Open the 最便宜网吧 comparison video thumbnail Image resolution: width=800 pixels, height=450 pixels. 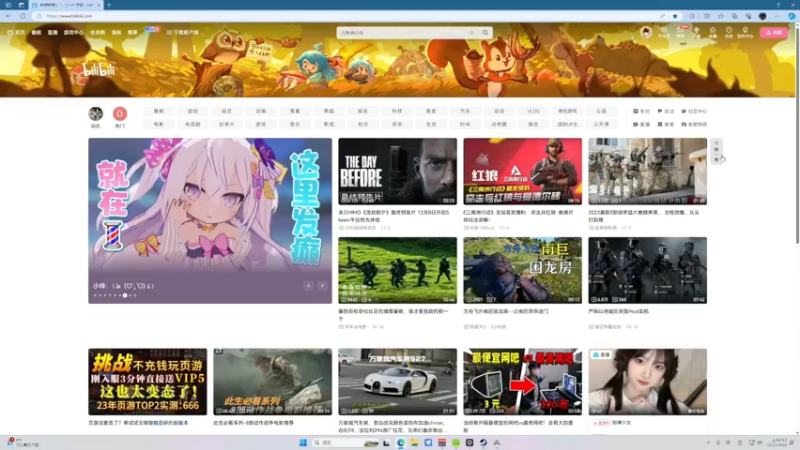(522, 382)
